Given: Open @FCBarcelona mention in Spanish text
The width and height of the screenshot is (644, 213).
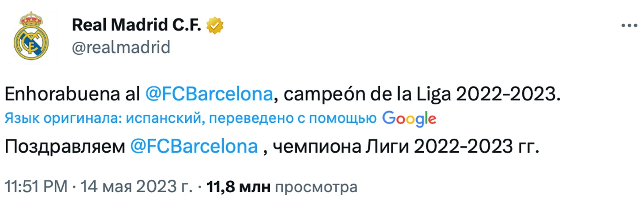Looking at the screenshot, I should 209,95.
